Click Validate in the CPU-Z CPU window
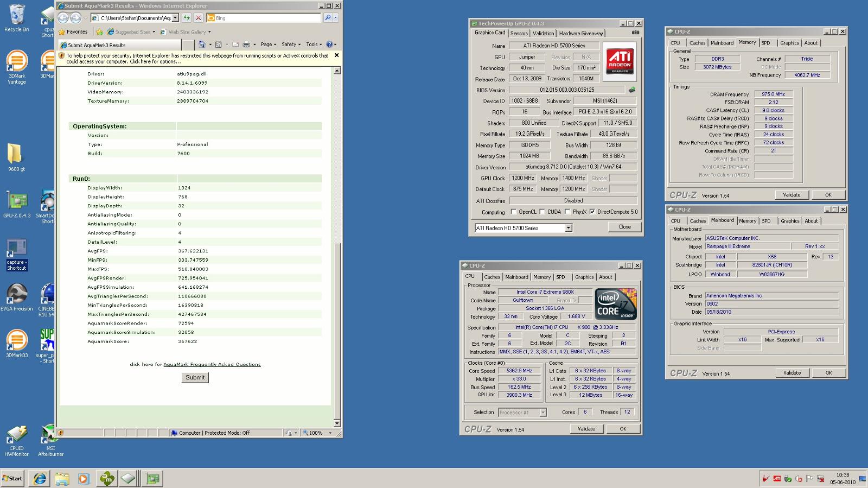The width and height of the screenshot is (868, 488). 586,429
